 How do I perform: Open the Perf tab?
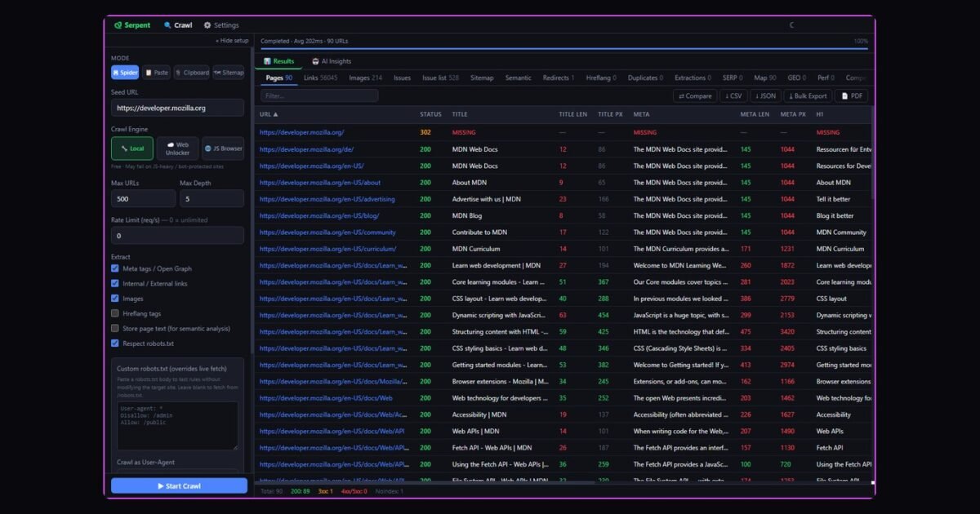(x=826, y=78)
